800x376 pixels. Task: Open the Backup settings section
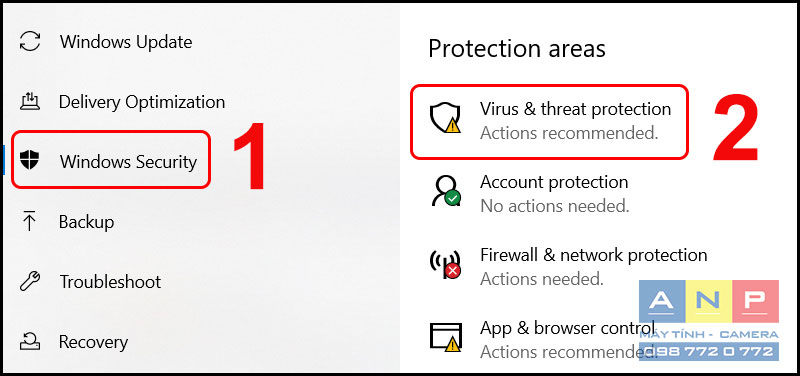[x=87, y=222]
